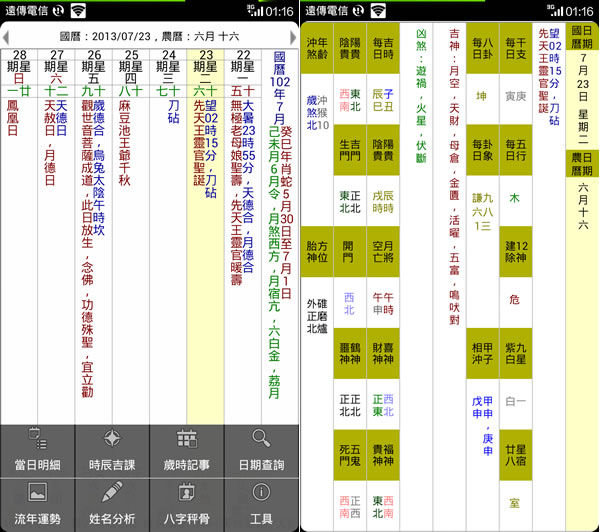The width and height of the screenshot is (600, 532).
Task: Open 姓名分析 name analysis
Action: [x=112, y=505]
